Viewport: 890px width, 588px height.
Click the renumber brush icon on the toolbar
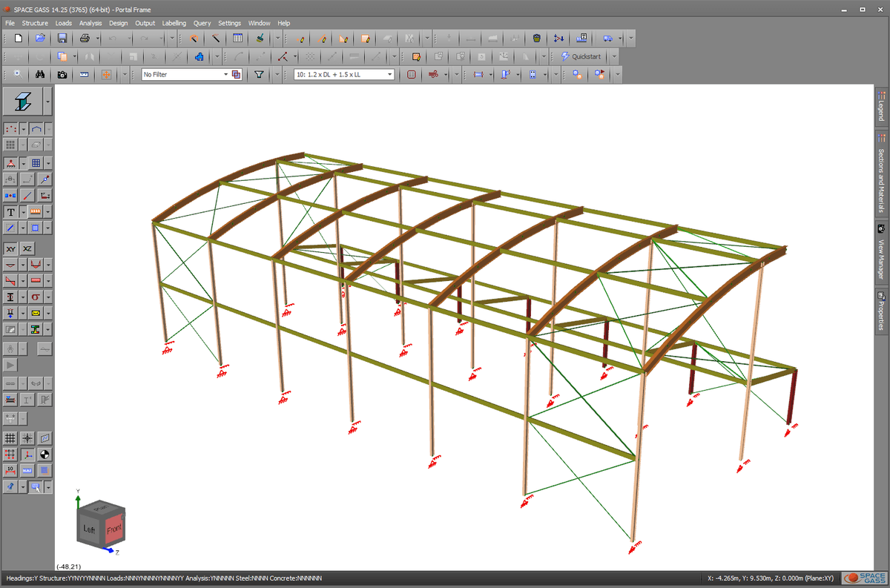(260, 38)
